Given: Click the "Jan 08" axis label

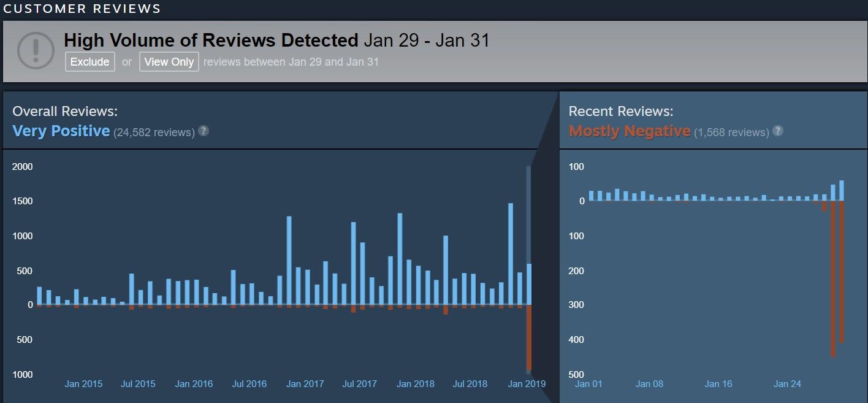Looking at the screenshot, I should 650,384.
